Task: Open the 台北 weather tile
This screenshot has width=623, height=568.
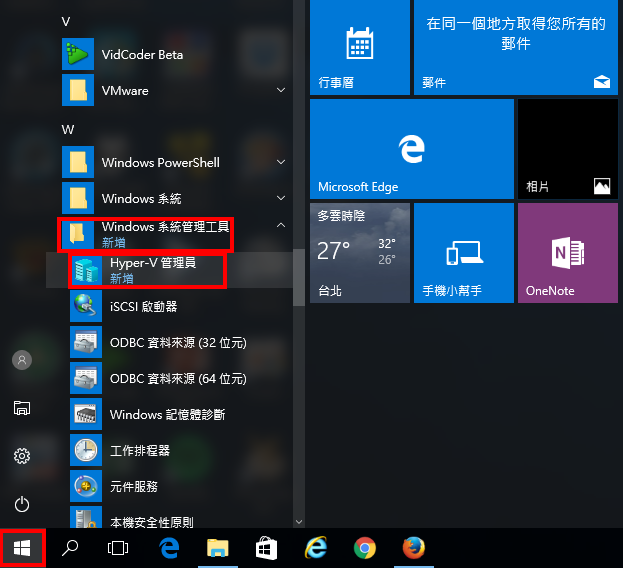Action: click(360, 253)
